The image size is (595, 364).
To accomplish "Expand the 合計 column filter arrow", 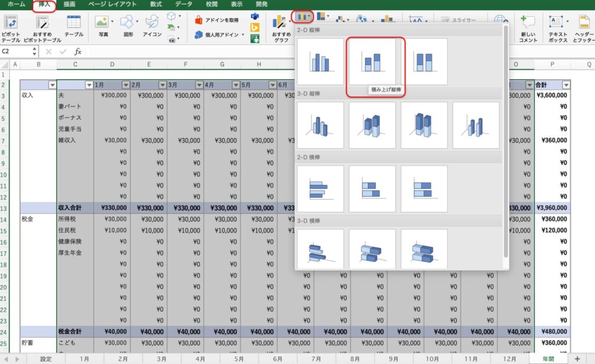I will coord(566,85).
